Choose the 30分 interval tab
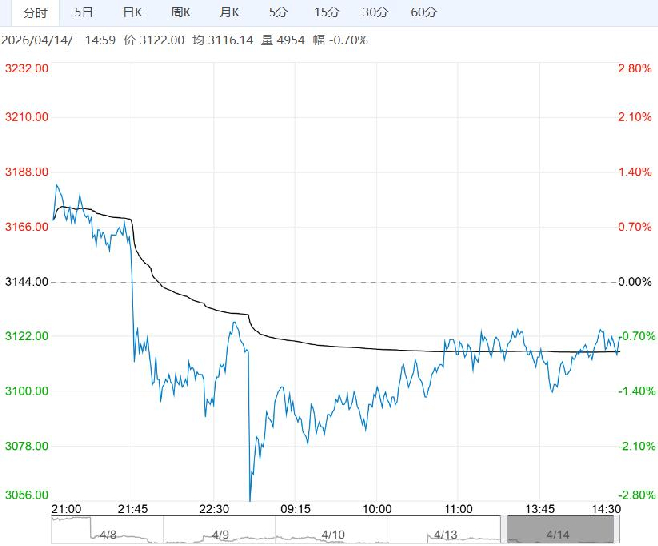This screenshot has height=546, width=658. tap(375, 13)
